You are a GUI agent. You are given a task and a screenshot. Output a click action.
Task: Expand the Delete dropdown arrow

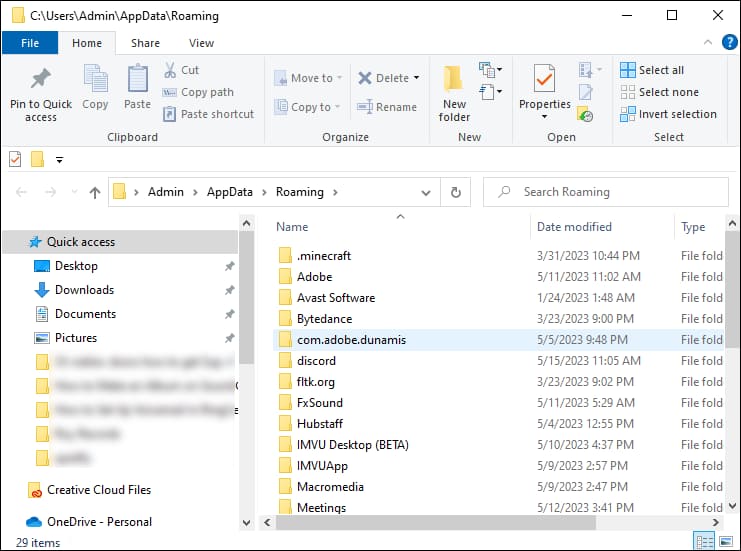point(416,78)
